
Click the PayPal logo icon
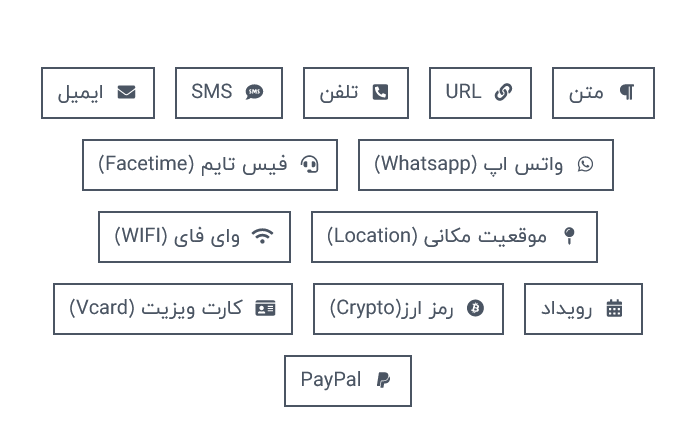(384, 381)
